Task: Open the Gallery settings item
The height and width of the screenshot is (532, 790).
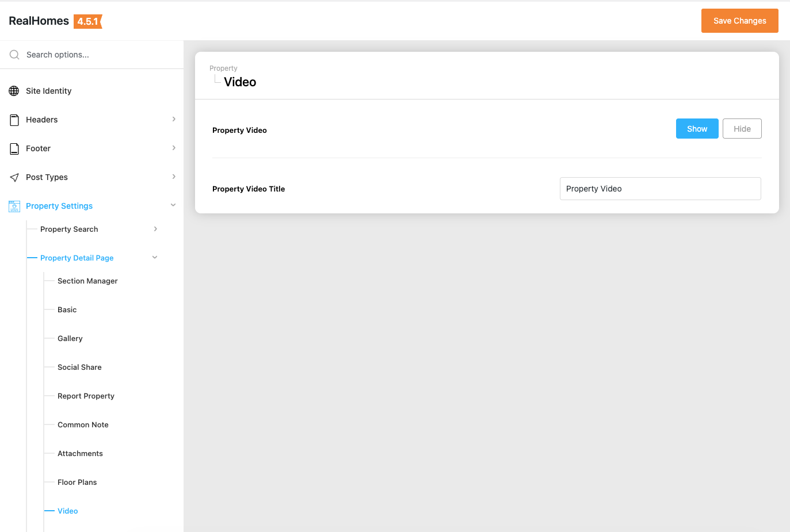Action: (x=70, y=339)
